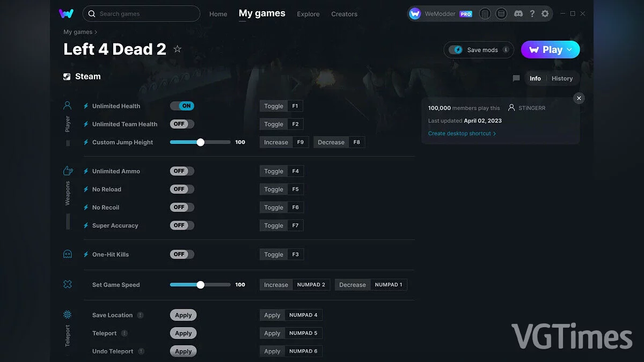Navigate to the Explore page
Screen dimensions: 644x362
click(x=308, y=14)
